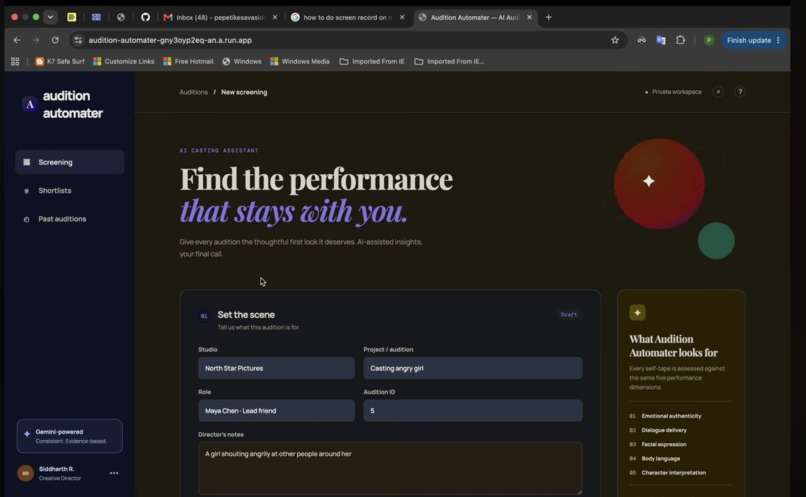Viewport: 806px width, 497px height.
Task: Click the Studio input field
Action: (277, 368)
